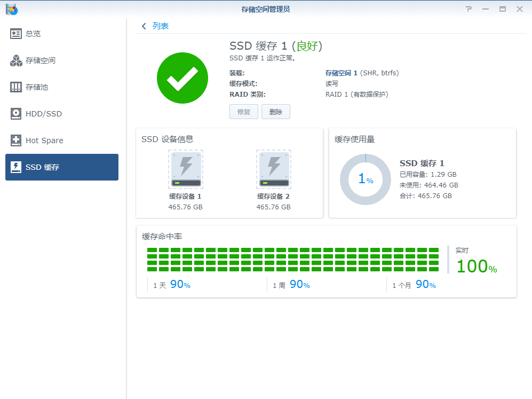The width and height of the screenshot is (532, 399).
Task: Click the green cache hit rate bar graph
Action: coord(292,259)
